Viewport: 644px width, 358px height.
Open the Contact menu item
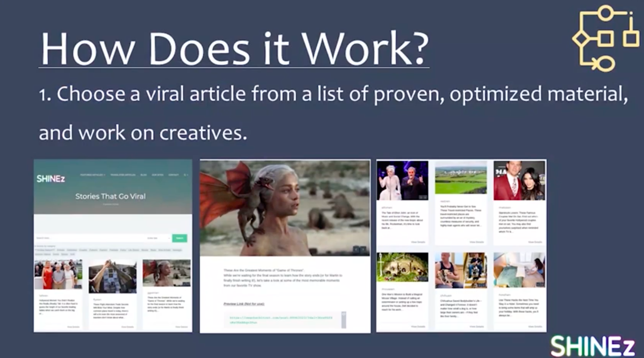pyautogui.click(x=174, y=175)
